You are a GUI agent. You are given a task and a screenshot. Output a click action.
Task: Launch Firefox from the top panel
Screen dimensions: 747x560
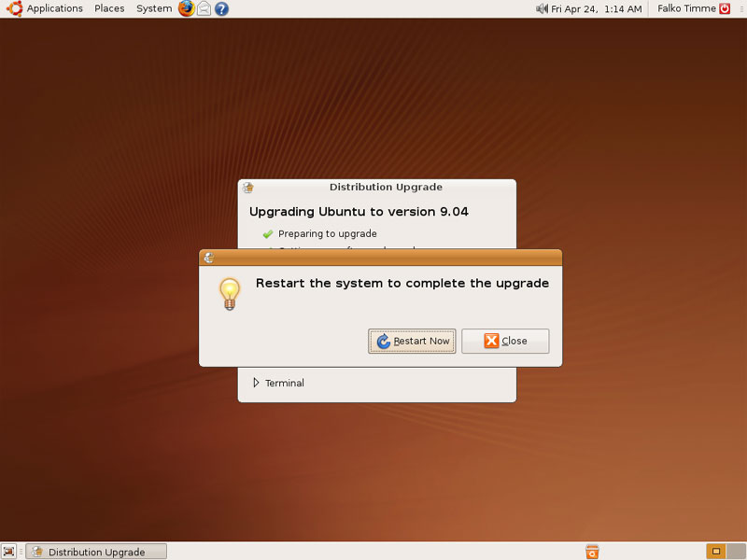[x=186, y=8]
